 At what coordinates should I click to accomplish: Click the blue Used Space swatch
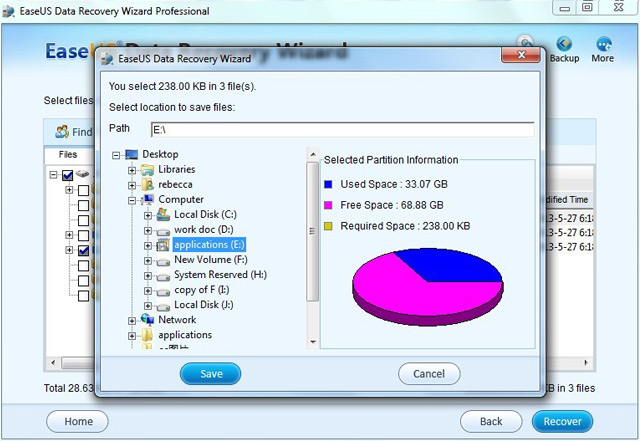click(x=328, y=184)
